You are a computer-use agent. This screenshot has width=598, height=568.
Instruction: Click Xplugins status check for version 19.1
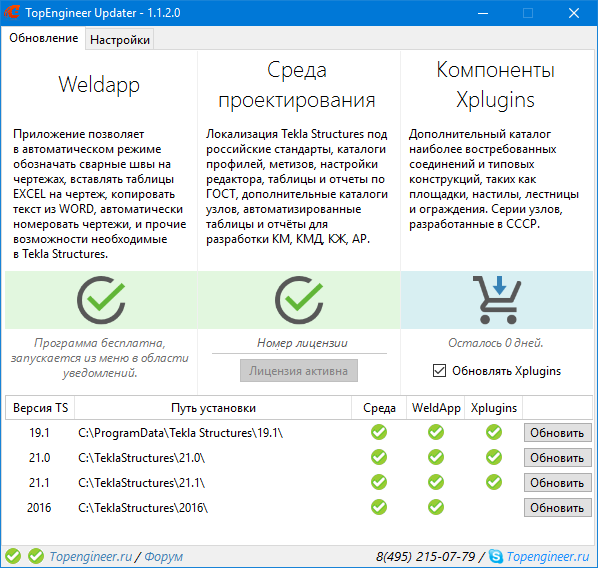[494, 432]
